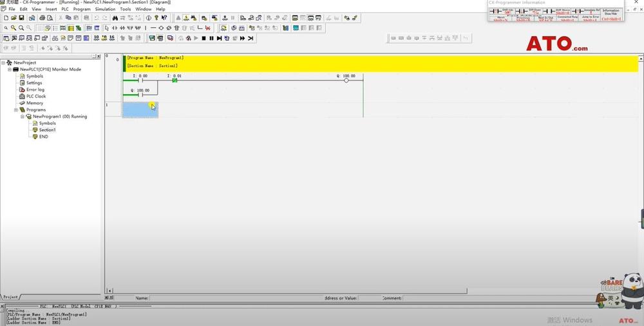Select the New Coil tool
Screen dimensions: 644x326
pyautogui.click(x=161, y=28)
